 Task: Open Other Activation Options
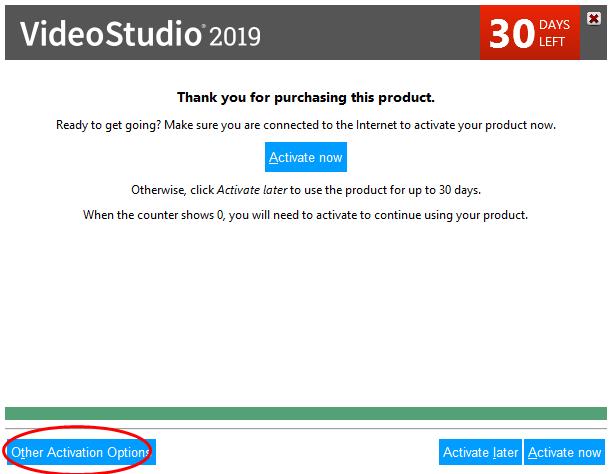(x=81, y=452)
